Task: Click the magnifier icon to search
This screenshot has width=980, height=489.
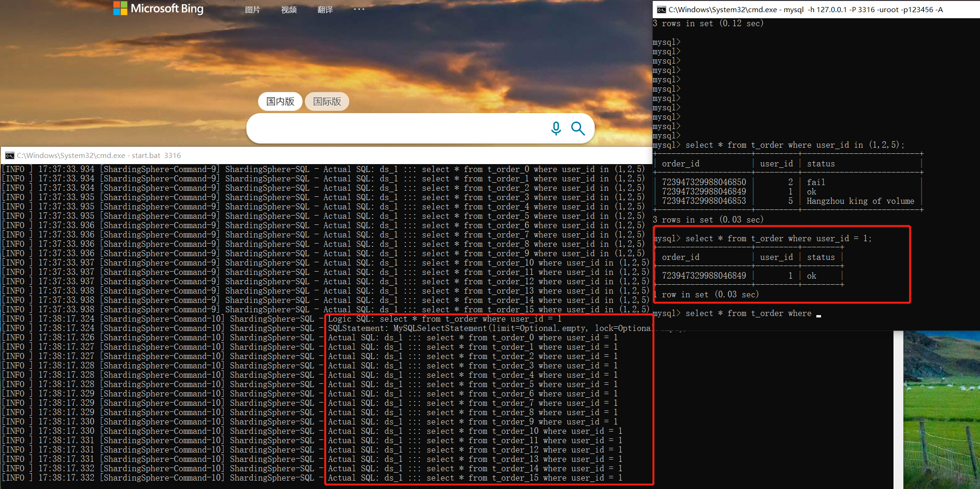Action: point(578,128)
